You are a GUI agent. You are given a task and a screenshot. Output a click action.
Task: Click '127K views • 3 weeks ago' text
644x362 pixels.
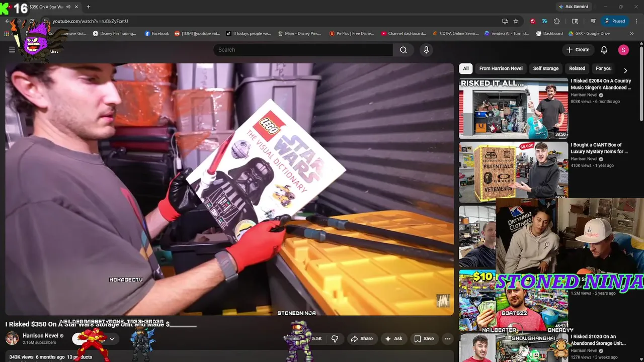[x=594, y=357]
